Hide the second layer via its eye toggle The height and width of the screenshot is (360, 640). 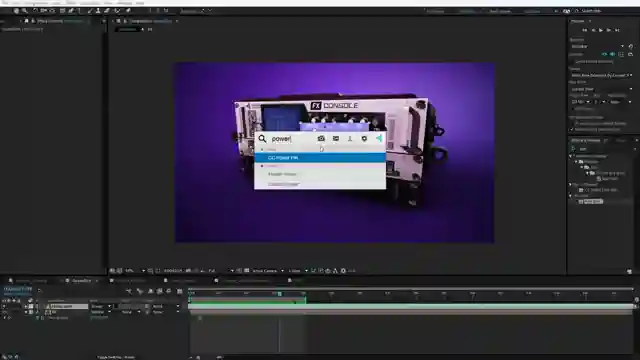point(4,312)
